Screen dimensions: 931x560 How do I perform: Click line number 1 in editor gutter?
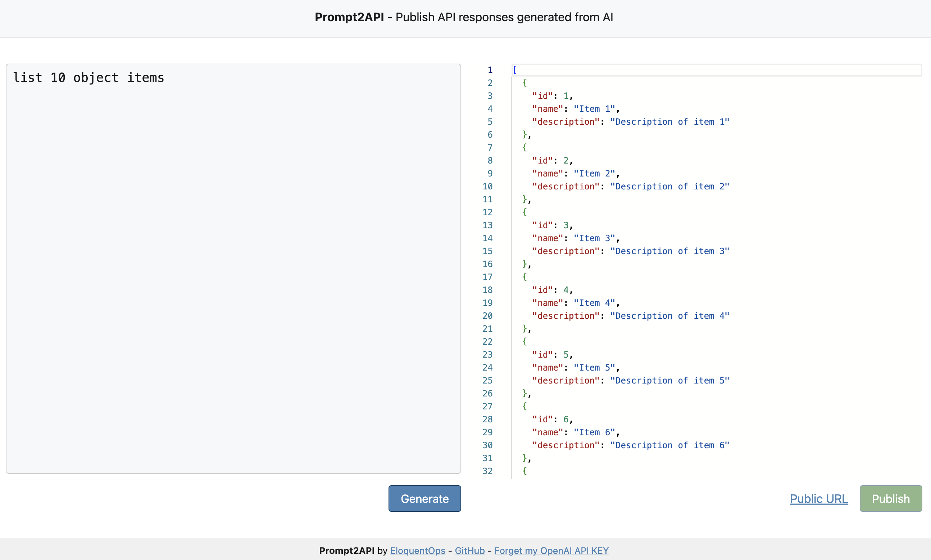click(490, 70)
